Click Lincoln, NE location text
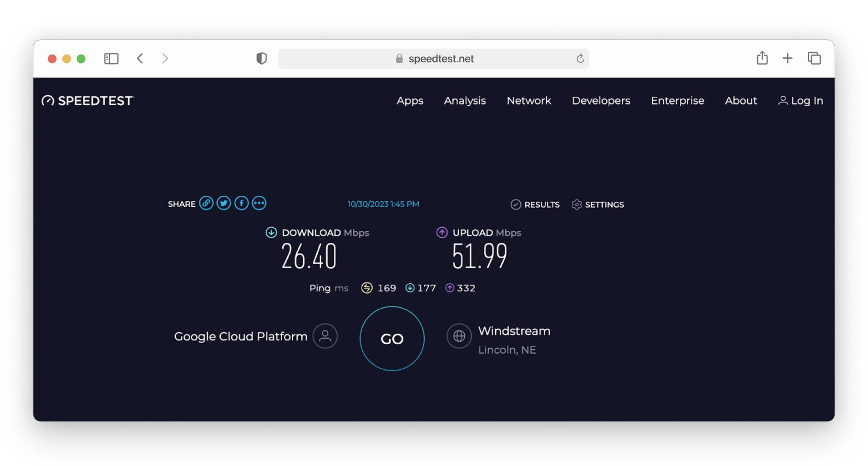The width and height of the screenshot is (868, 466). point(507,350)
